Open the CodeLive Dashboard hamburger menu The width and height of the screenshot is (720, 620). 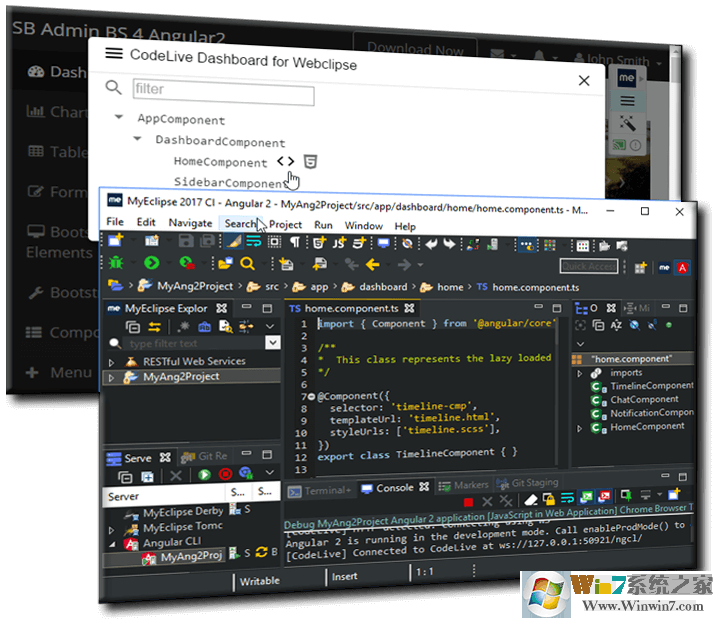(x=114, y=53)
